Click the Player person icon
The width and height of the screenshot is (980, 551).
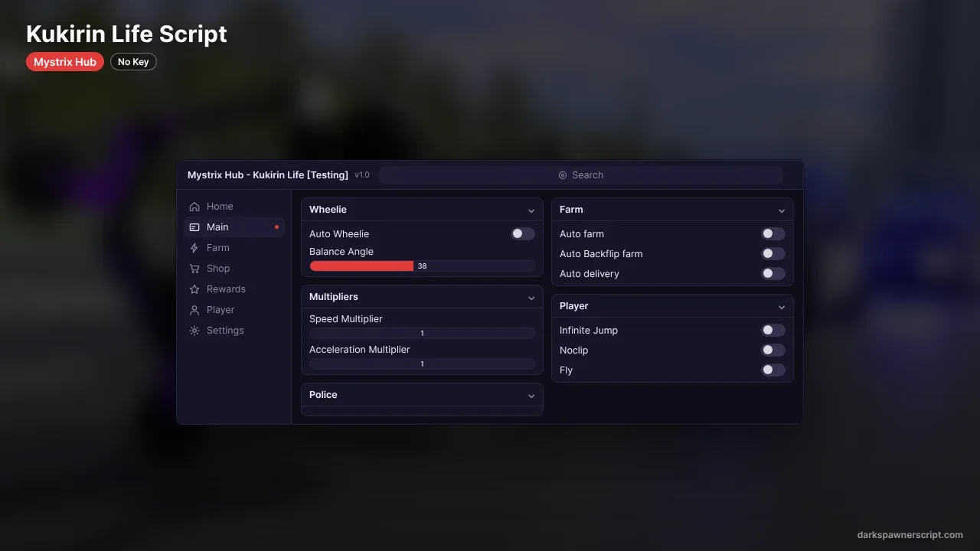[x=194, y=310]
